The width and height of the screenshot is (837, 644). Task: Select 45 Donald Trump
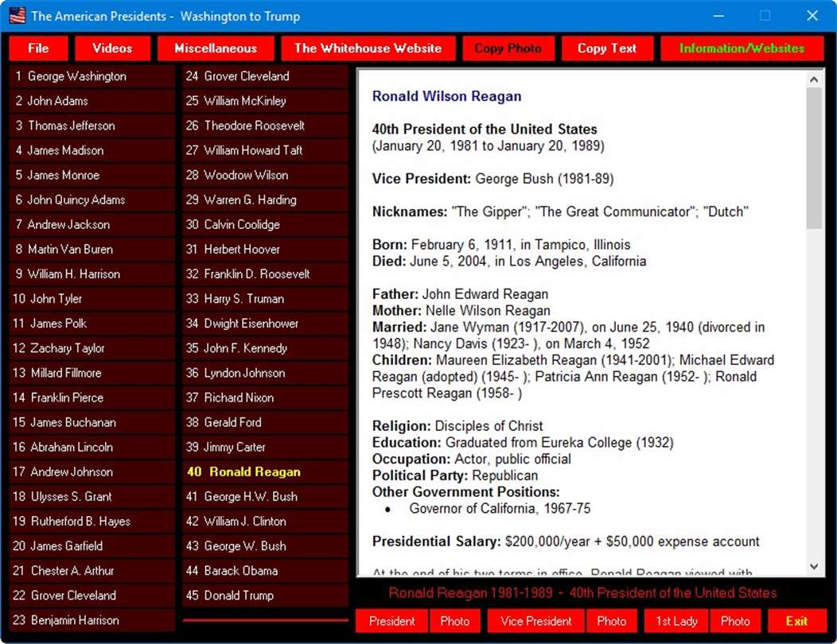[x=265, y=596]
